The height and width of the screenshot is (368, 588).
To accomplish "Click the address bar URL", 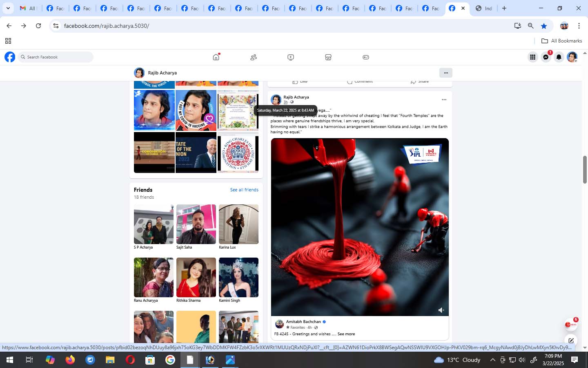I will point(107,26).
